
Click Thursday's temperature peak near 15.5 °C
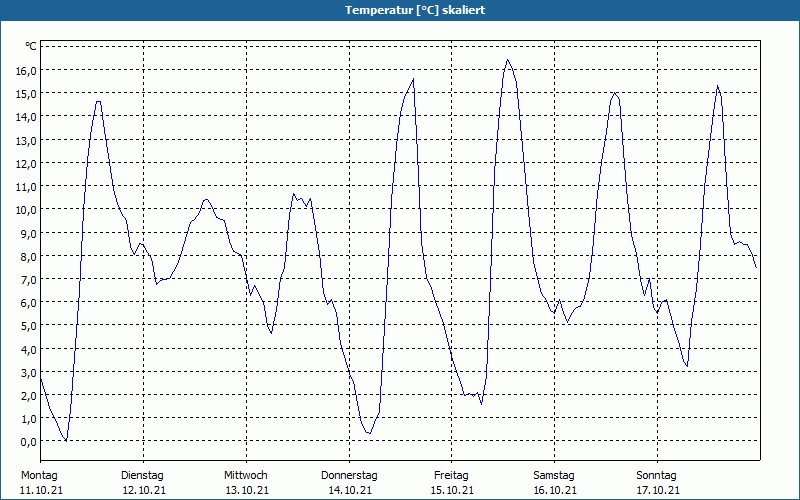[x=413, y=79]
